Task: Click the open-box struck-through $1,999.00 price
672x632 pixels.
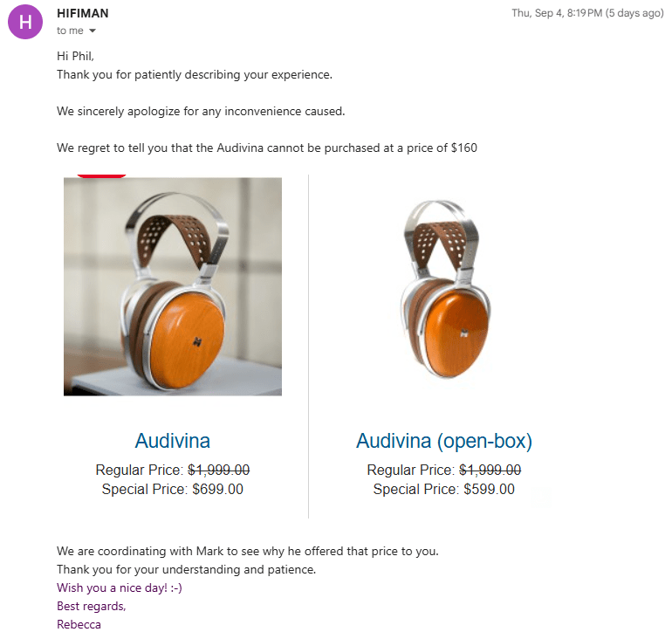Action: (x=490, y=470)
